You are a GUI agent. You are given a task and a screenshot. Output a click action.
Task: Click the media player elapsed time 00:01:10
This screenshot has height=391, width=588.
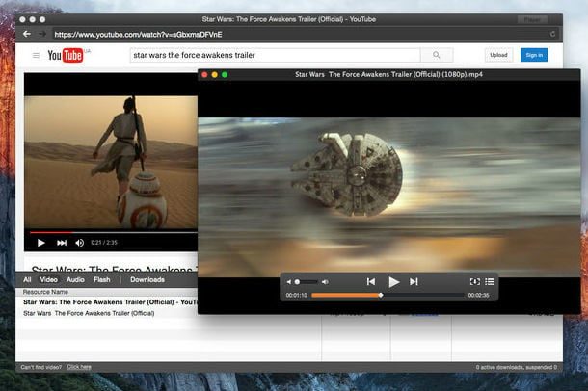point(296,295)
